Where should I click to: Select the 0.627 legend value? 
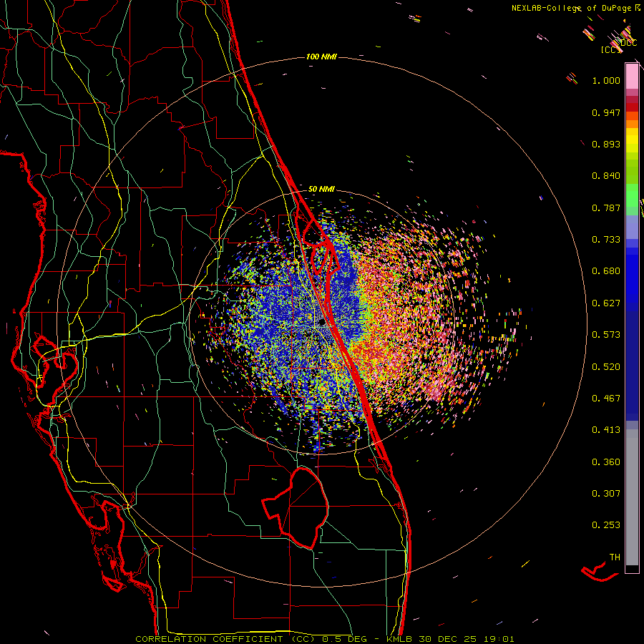pos(606,303)
